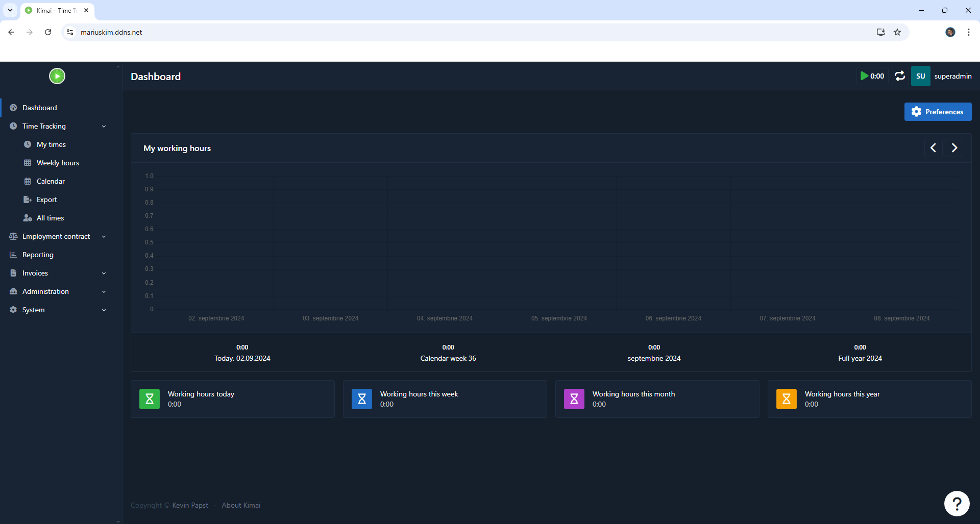The height and width of the screenshot is (524, 980).
Task: Click the recent activities restart icon
Action: tap(900, 76)
